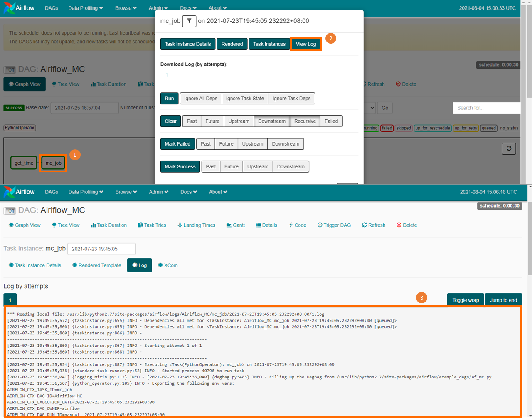The width and height of the screenshot is (532, 418).
Task: Expand About menu in the upper navbar
Action: (x=218, y=8)
